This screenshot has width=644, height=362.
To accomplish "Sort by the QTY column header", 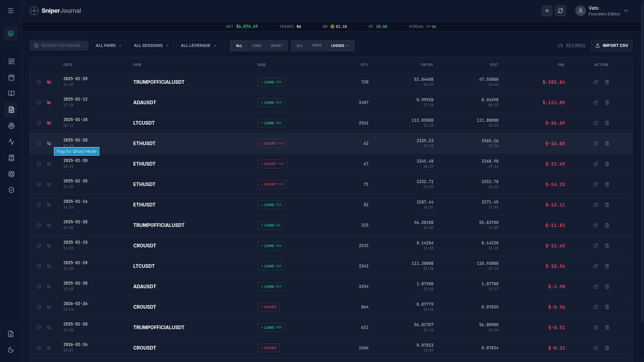I will pyautogui.click(x=364, y=65).
